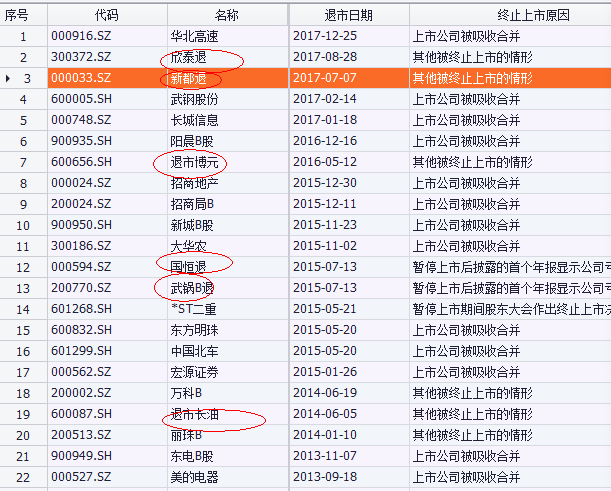Image resolution: width=611 pixels, height=491 pixels.
Task: Click stock code 601299.SH
Action: coord(83,351)
